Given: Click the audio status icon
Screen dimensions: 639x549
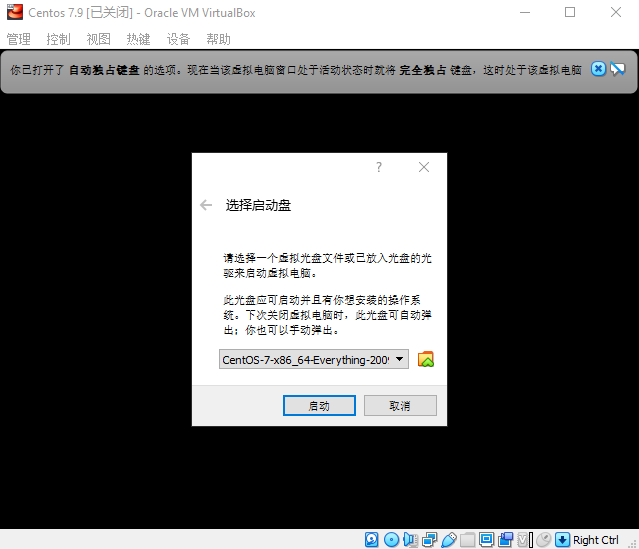Looking at the screenshot, I should pos(410,540).
